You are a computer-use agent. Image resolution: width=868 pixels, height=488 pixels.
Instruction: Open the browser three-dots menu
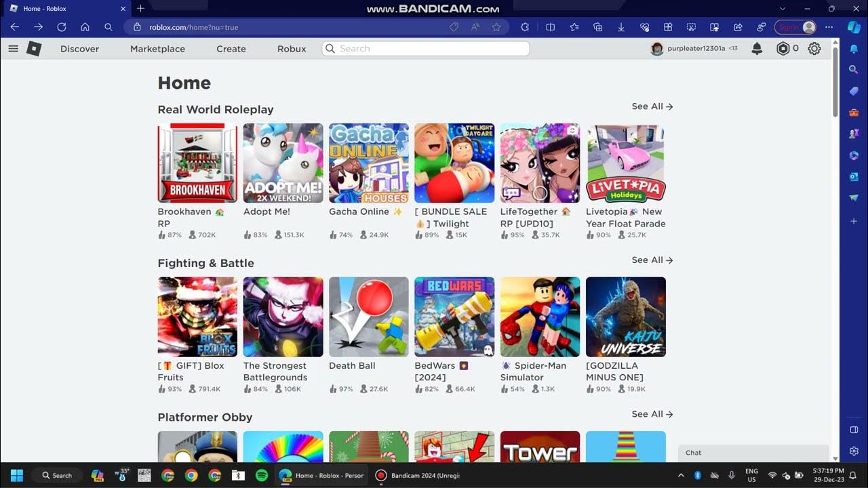(x=829, y=27)
